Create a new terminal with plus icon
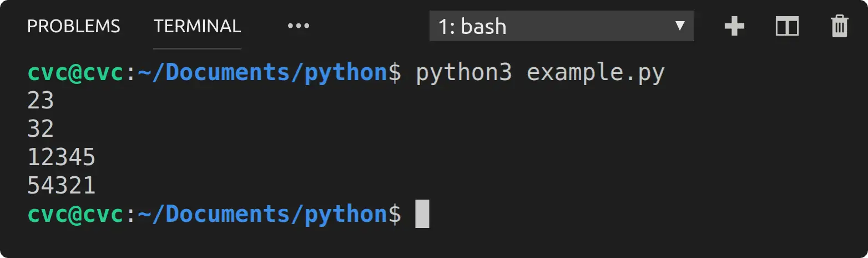868x258 pixels. coord(734,26)
